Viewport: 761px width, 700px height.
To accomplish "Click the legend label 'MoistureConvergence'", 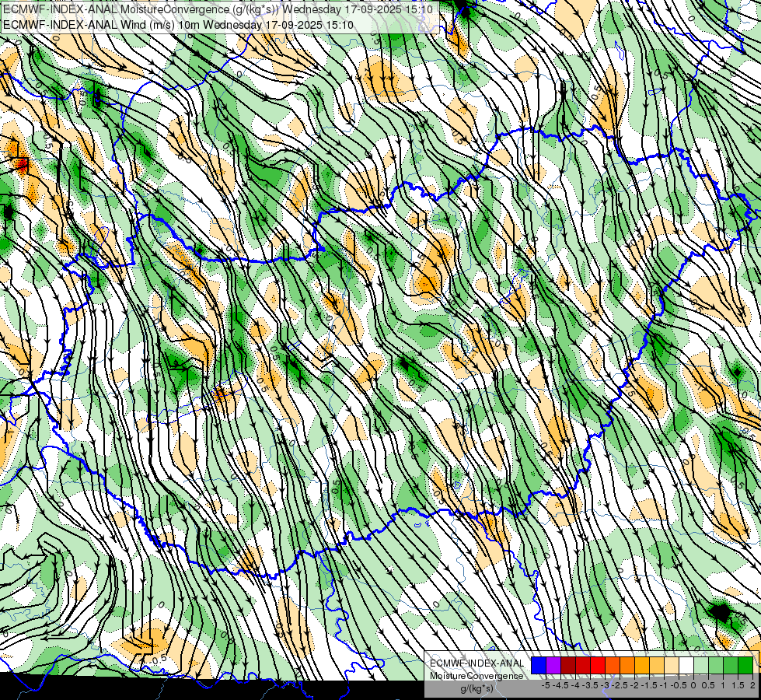I will pos(476,676).
